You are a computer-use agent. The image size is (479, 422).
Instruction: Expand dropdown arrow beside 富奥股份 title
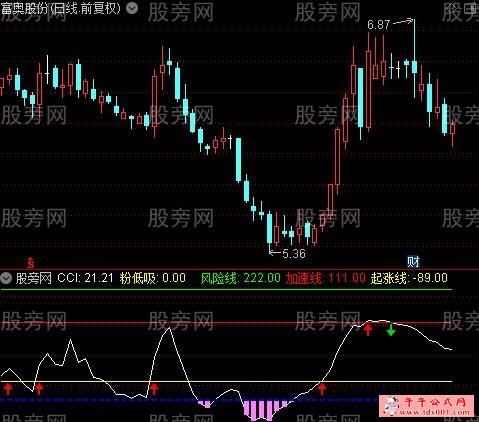[x=132, y=8]
